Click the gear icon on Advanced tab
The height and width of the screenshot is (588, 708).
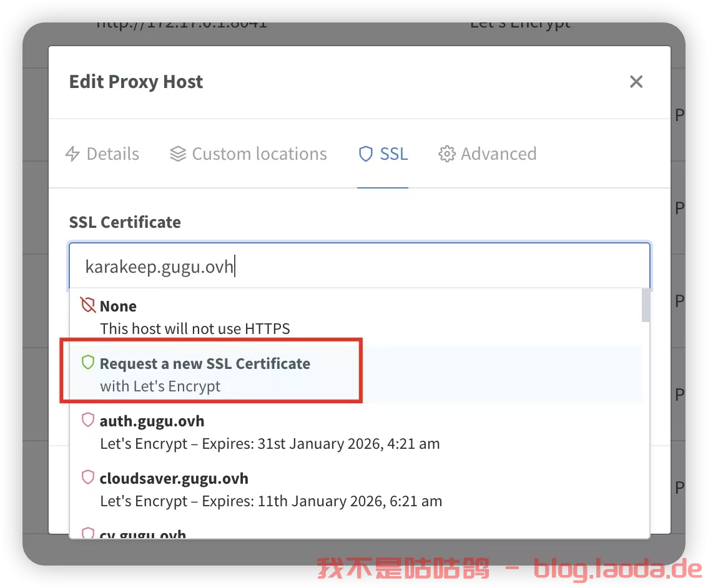[447, 154]
